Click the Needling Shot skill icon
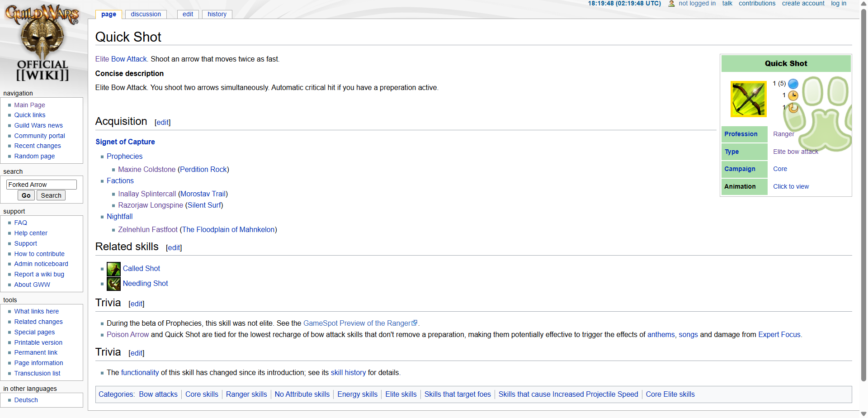The image size is (868, 418). tap(113, 284)
